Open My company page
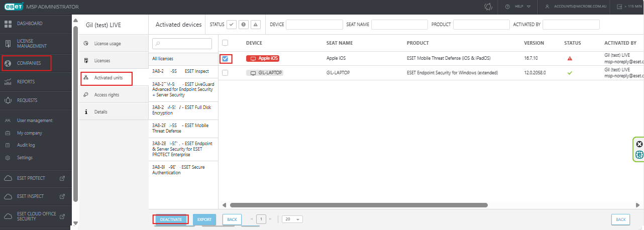644x230 pixels. [29, 133]
